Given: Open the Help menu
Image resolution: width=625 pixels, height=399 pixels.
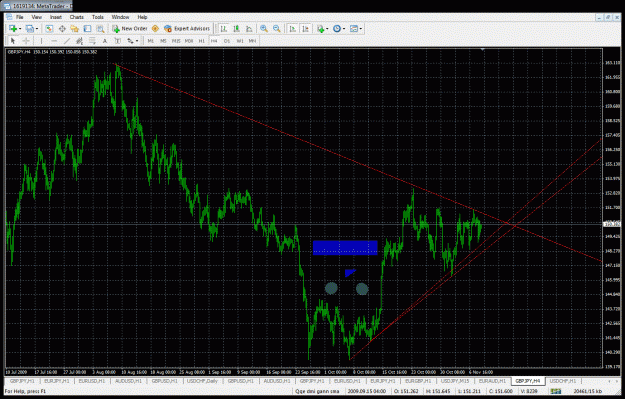Looking at the screenshot, I should [x=142, y=17].
